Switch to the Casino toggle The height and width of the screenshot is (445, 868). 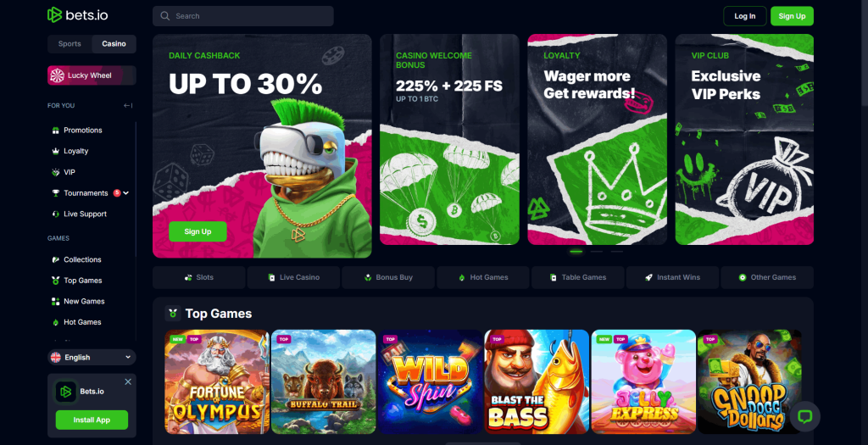[x=114, y=44]
